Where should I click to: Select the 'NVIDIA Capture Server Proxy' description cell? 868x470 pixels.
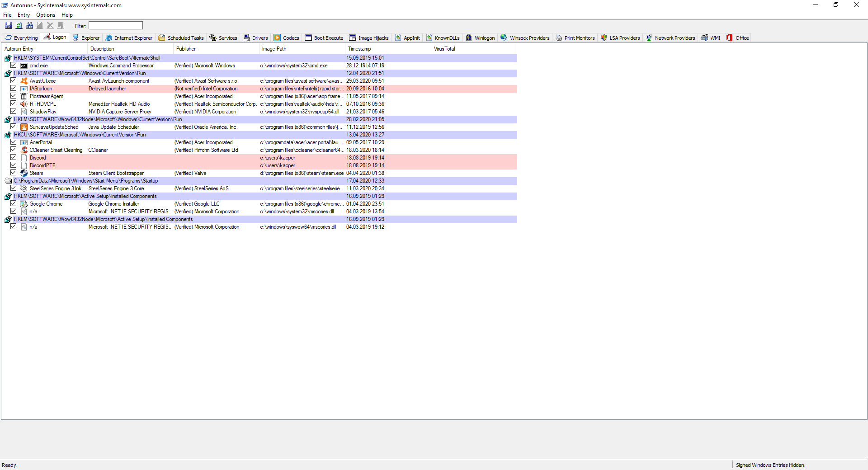pyautogui.click(x=120, y=112)
